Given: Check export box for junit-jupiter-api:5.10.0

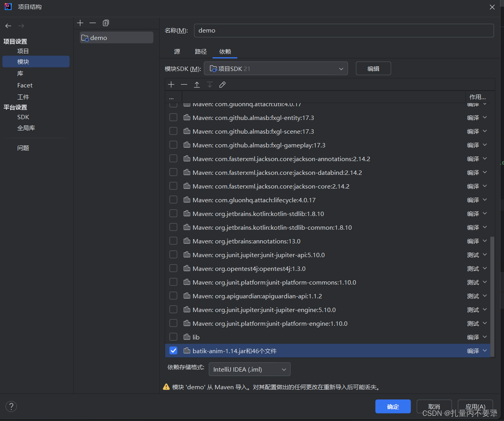Looking at the screenshot, I should pos(173,254).
